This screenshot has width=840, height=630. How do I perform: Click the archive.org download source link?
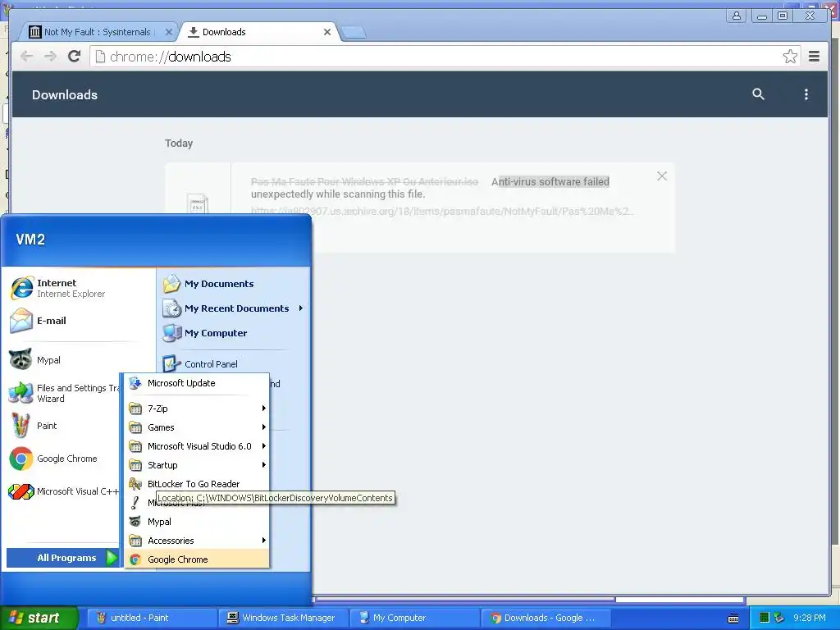tap(442, 211)
